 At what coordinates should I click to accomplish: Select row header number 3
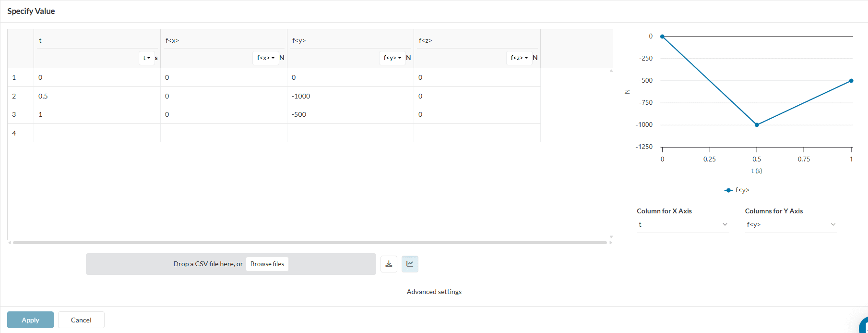pyautogui.click(x=14, y=114)
